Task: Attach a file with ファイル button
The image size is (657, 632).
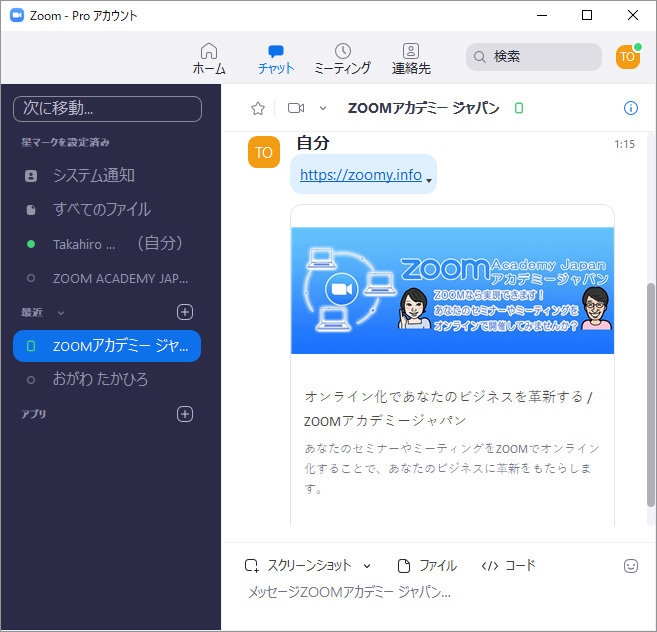Action: coord(427,565)
